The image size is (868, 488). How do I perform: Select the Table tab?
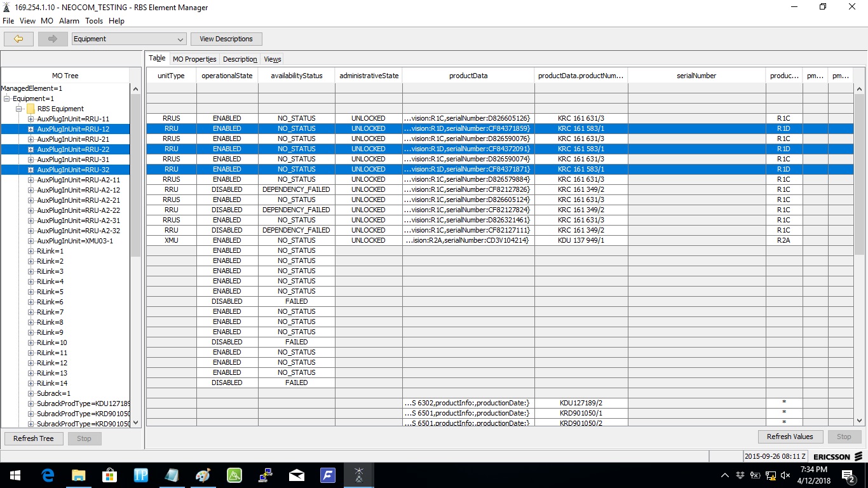(157, 58)
